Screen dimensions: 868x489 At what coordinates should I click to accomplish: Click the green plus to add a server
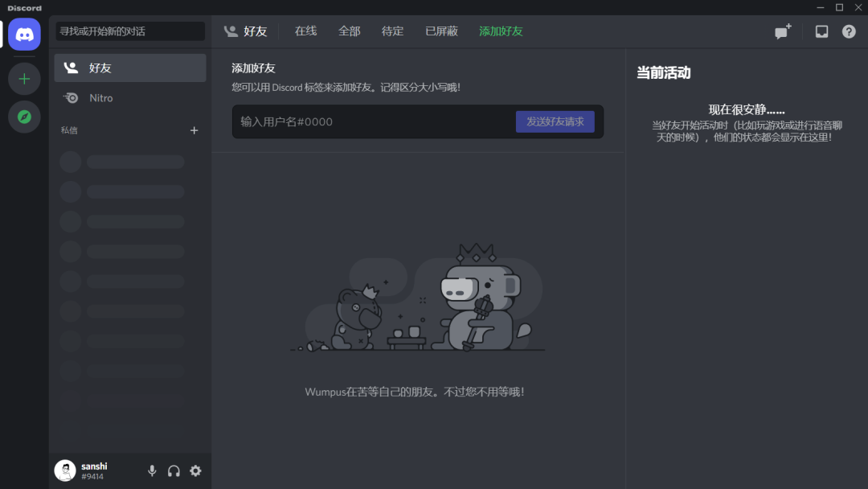coord(24,78)
